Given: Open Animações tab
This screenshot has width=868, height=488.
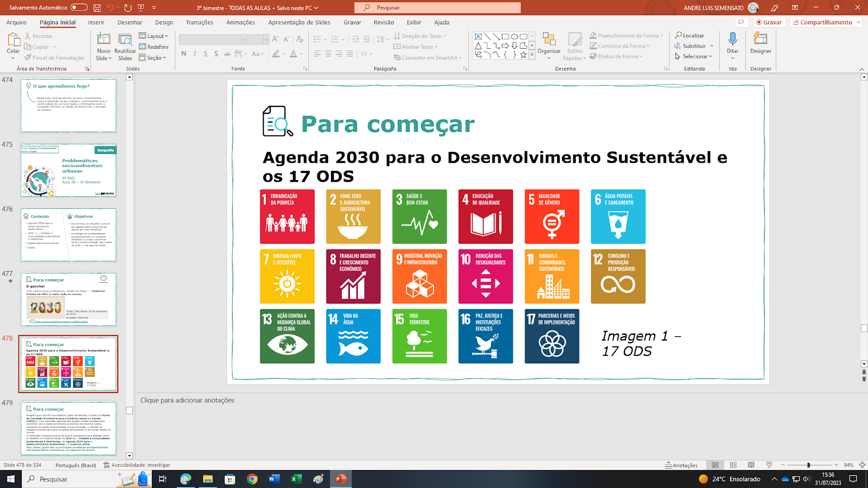Looking at the screenshot, I should click(x=240, y=22).
